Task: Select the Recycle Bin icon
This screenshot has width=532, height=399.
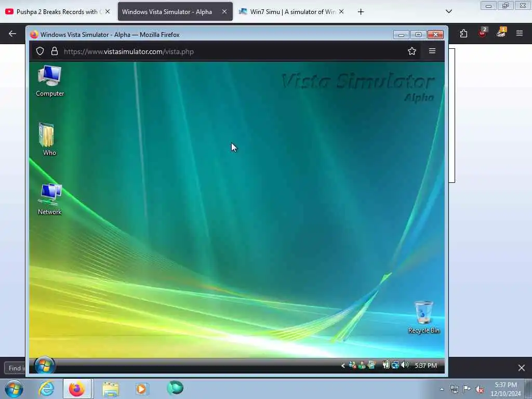Action: point(423,317)
